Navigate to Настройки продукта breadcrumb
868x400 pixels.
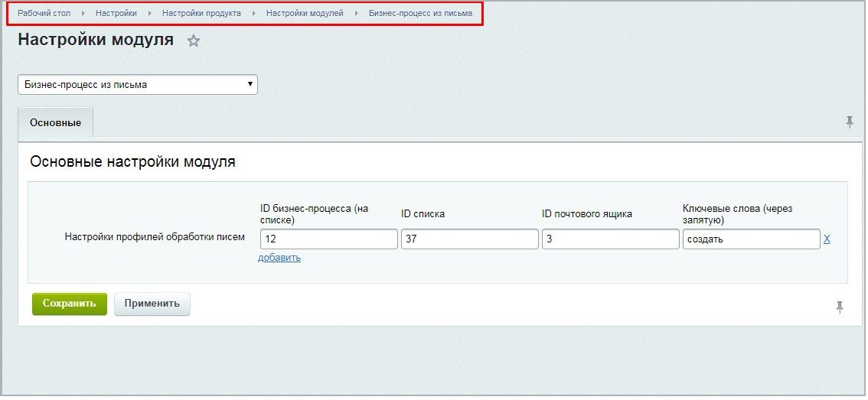click(201, 14)
